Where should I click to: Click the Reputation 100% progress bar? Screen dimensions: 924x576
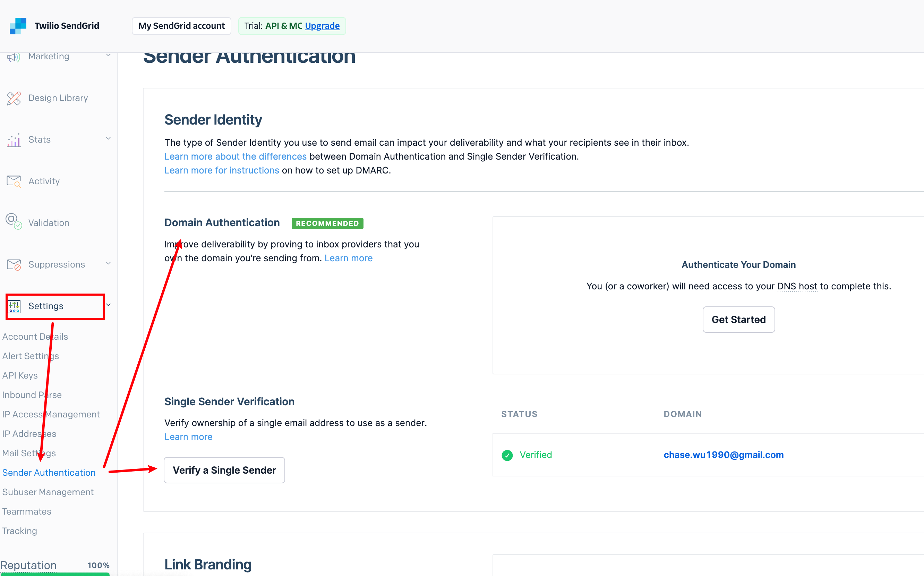(x=55, y=574)
